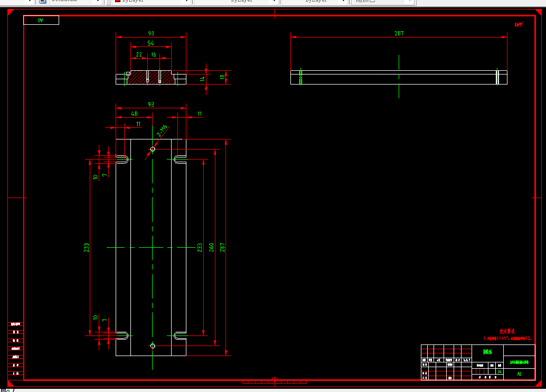Select the 16 dimension text
The height and width of the screenshot is (392, 546).
tap(154, 55)
